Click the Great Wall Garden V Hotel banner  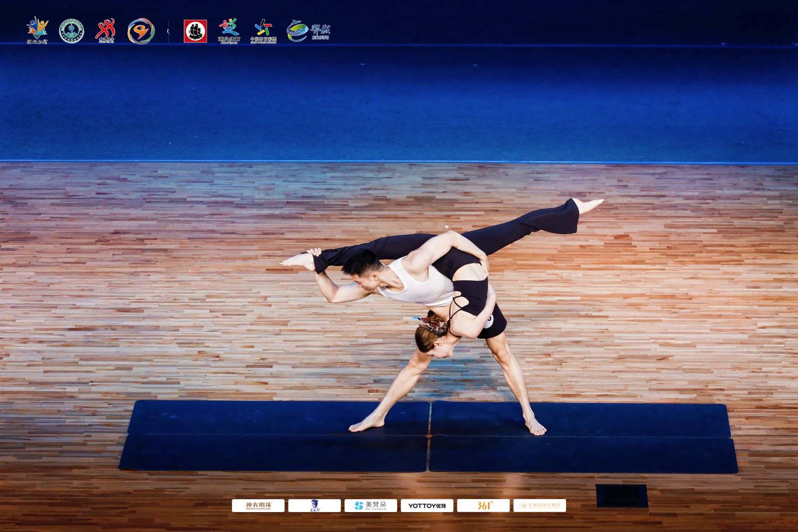[x=540, y=506]
